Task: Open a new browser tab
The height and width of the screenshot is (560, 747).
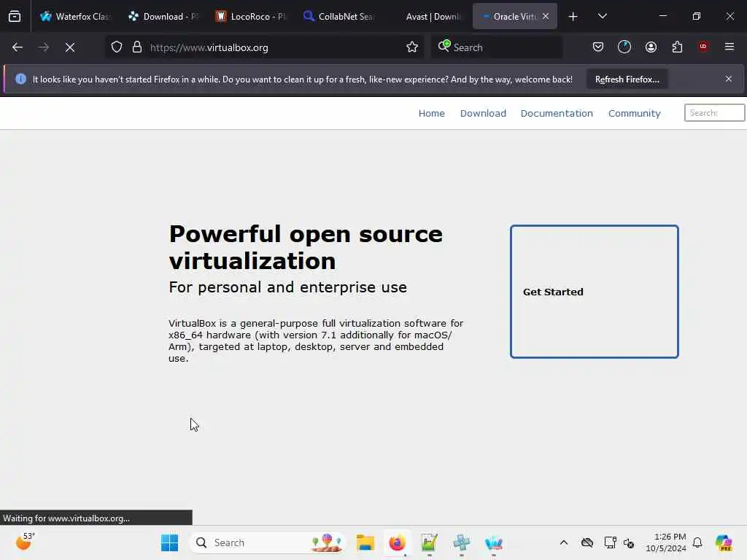Action: coord(573,17)
